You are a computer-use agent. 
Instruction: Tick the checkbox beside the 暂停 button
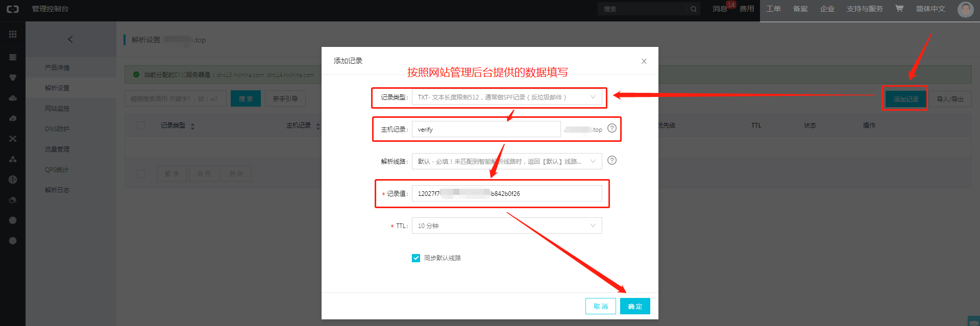tap(141, 174)
